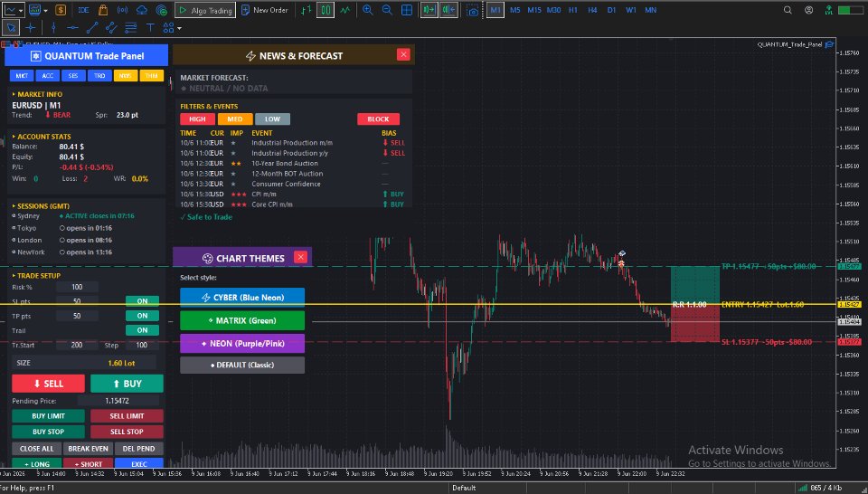Switch to the THM tab
Screen dimensions: 868x494
[152, 76]
